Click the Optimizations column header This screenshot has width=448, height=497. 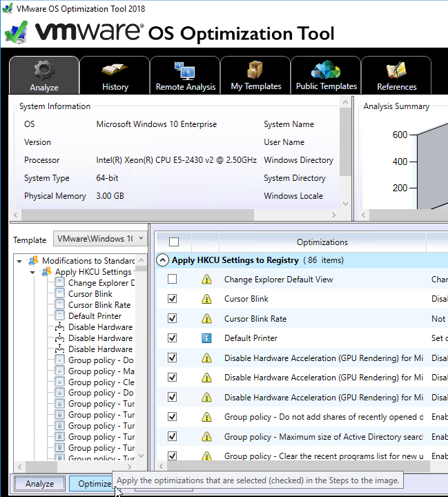322,242
